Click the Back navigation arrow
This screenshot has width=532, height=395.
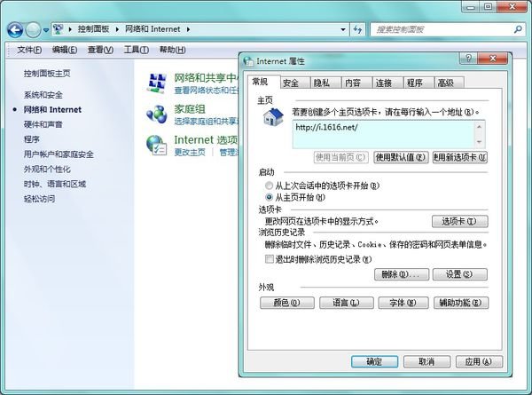(x=15, y=30)
